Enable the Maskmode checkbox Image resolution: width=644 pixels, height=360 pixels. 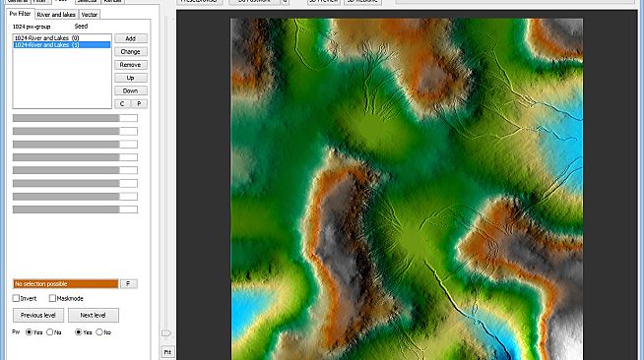click(52, 298)
